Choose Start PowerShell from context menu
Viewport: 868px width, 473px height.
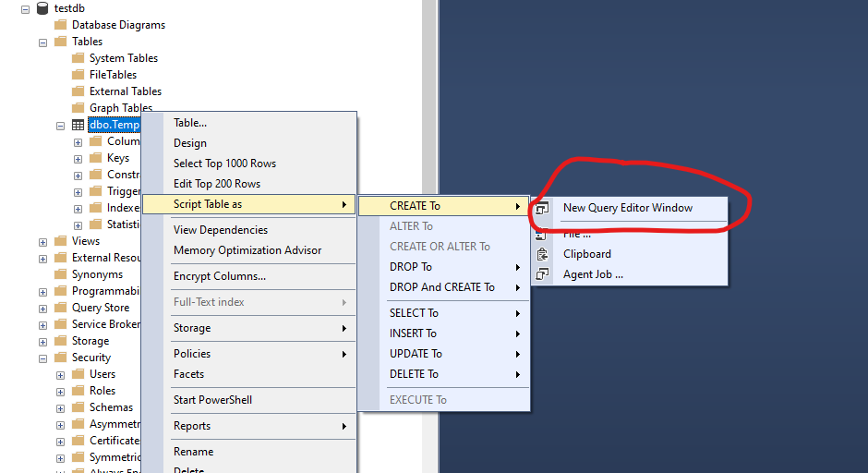coord(212,400)
